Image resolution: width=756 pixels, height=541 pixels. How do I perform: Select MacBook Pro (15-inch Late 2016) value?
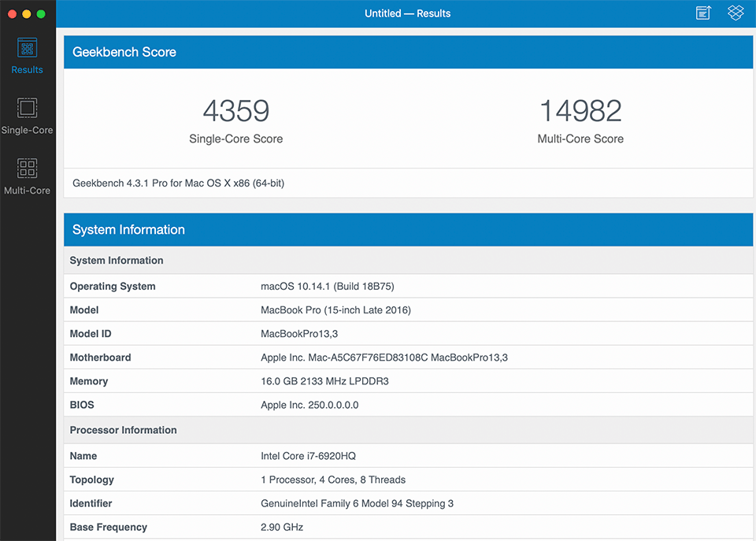tap(336, 310)
